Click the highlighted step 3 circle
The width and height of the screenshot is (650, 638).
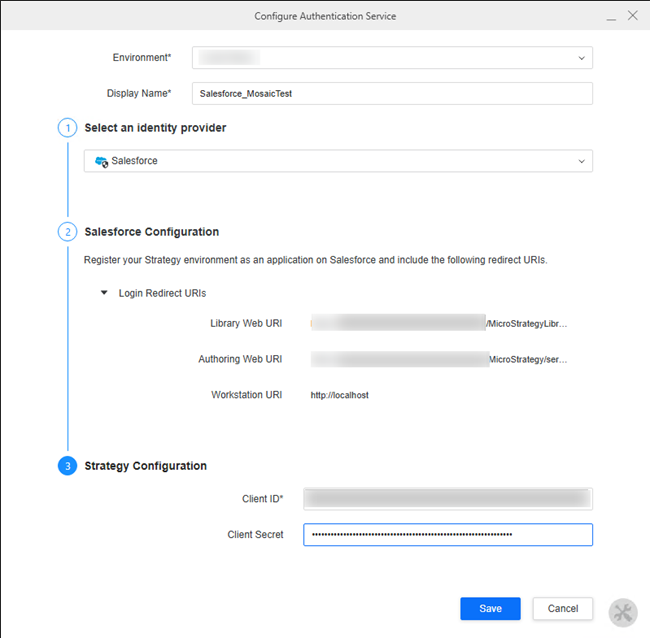(x=67, y=466)
